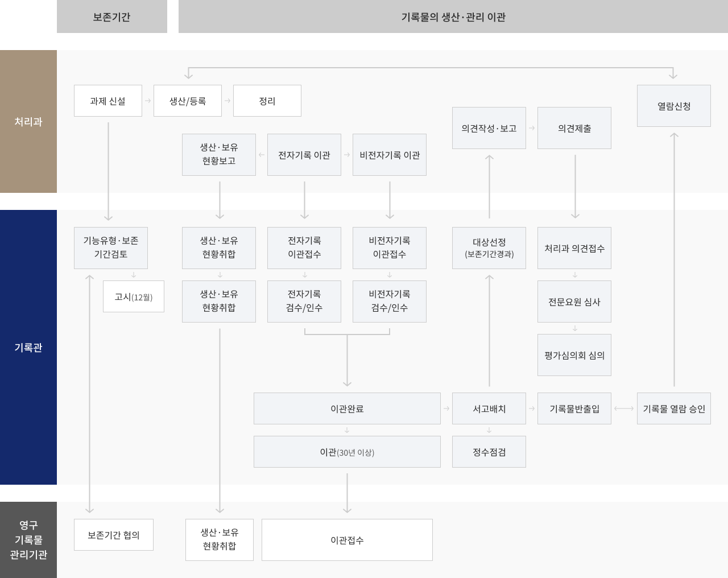Select the 생산/등록 step
The width and height of the screenshot is (728, 578).
tap(188, 101)
